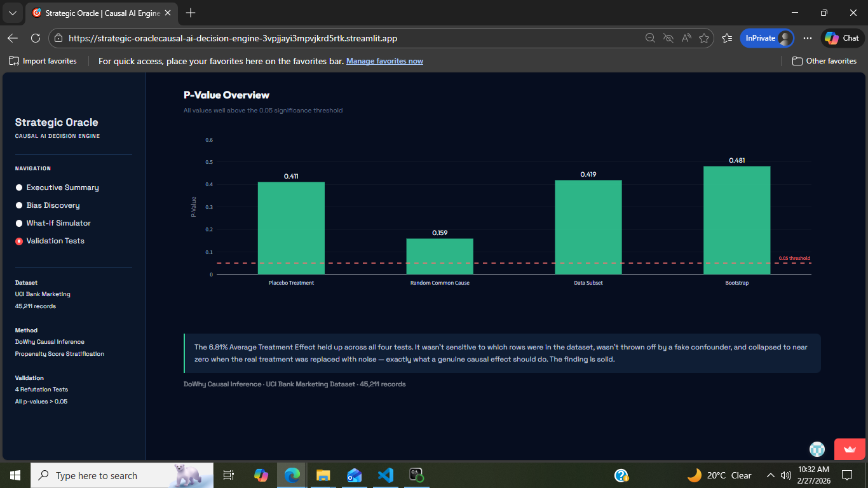Open Task View from the taskbar

[229, 475]
